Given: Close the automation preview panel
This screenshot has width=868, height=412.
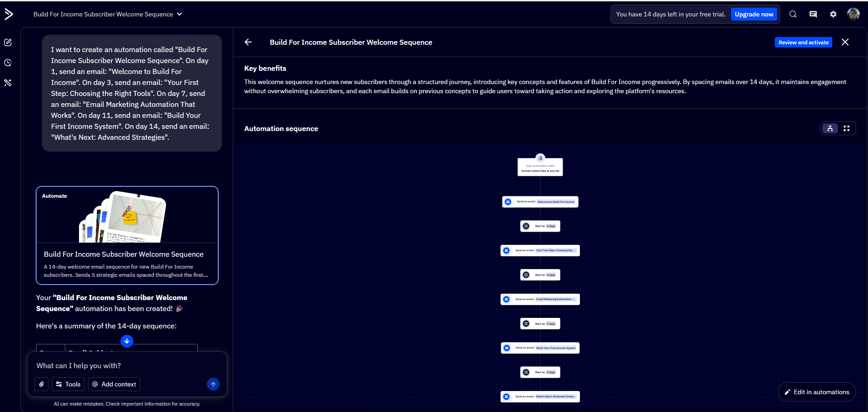Looking at the screenshot, I should coord(845,42).
